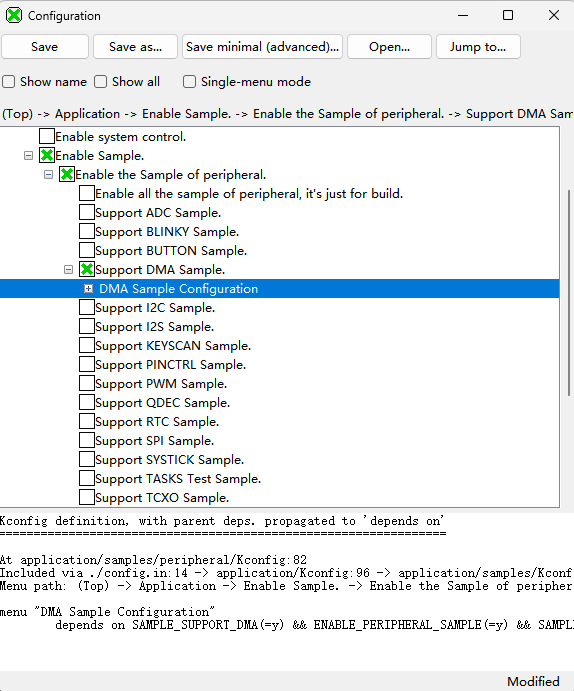This screenshot has width=574, height=691.
Task: Click the Save button
Action: (44, 47)
